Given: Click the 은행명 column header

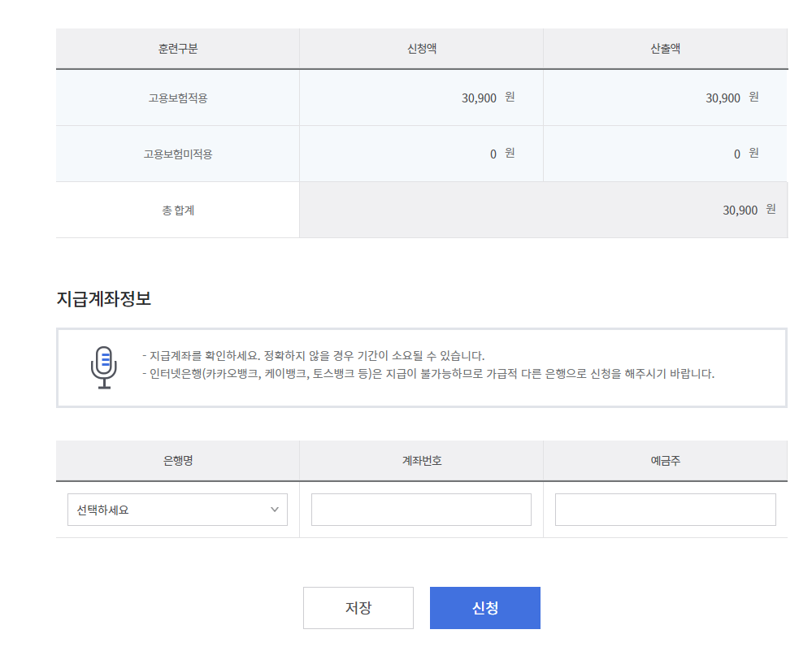Looking at the screenshot, I should (178, 461).
